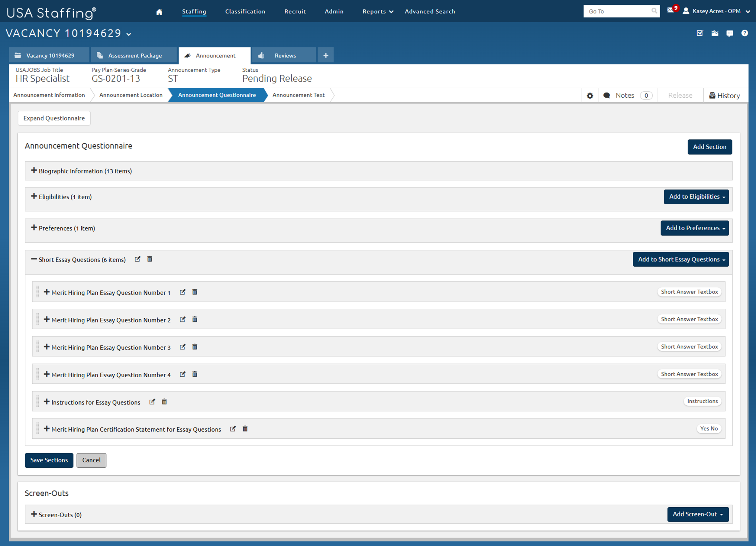Open the help question mark icon
The height and width of the screenshot is (546, 756).
tap(744, 33)
